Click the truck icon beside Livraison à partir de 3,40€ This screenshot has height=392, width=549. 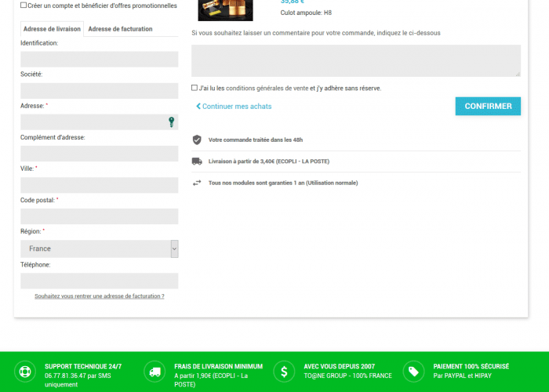(x=197, y=162)
